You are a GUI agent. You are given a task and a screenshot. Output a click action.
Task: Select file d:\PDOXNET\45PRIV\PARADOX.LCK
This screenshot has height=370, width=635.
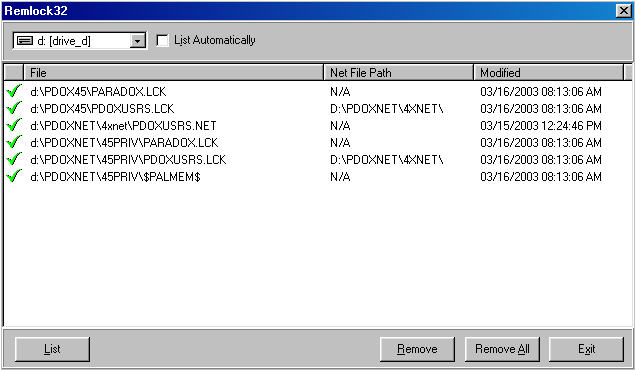(x=124, y=142)
